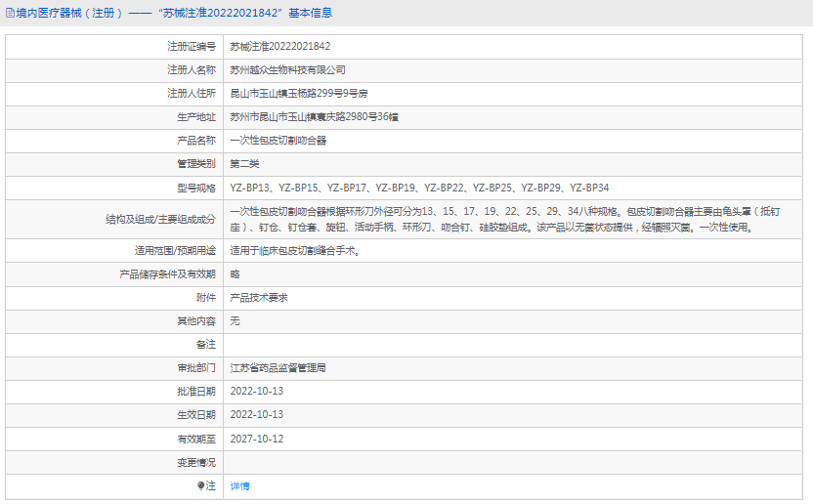The height and width of the screenshot is (504, 813).
Task: Click the 生效日期 row label
Action: click(196, 414)
